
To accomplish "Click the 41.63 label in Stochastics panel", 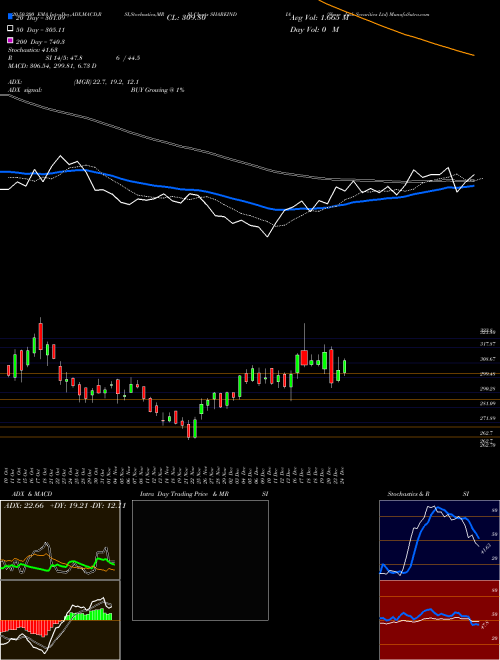I will (485, 548).
